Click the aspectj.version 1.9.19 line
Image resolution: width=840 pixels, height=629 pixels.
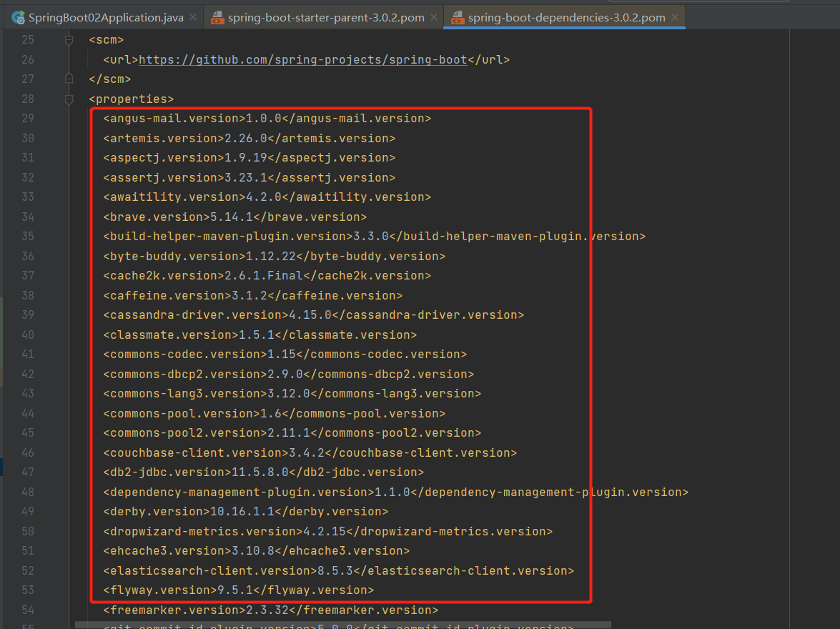tap(249, 158)
